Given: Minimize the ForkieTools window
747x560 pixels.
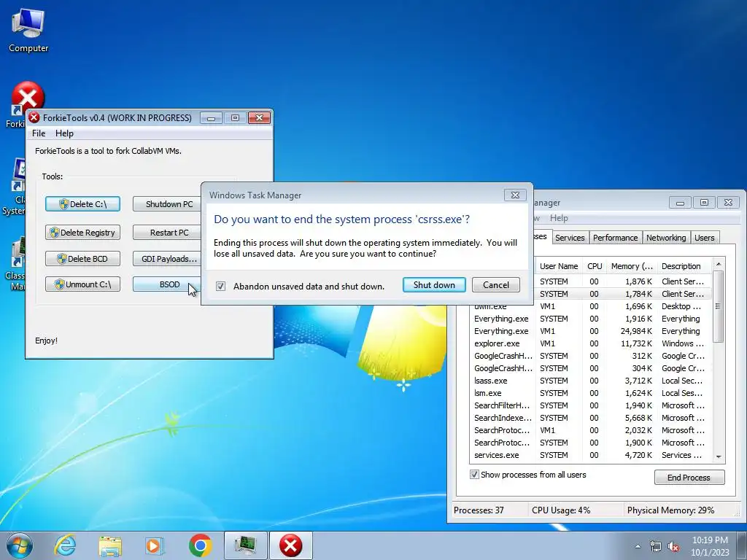Looking at the screenshot, I should click(211, 117).
